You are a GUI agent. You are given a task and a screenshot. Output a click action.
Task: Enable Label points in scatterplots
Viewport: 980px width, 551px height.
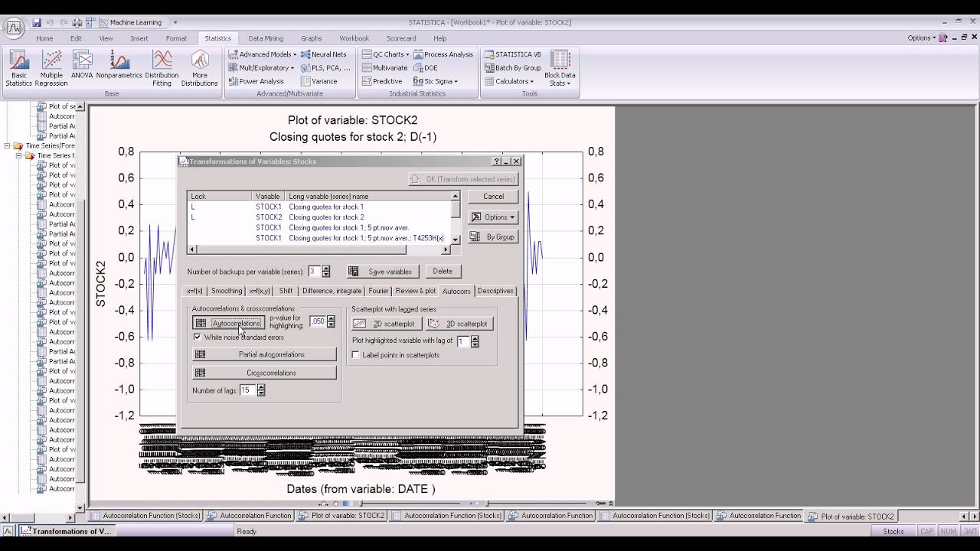pos(355,355)
